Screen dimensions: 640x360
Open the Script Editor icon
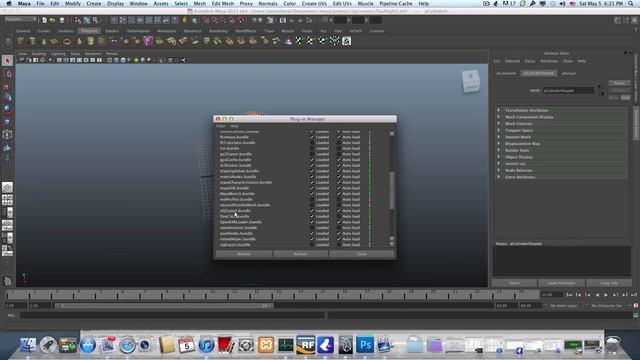[636, 315]
